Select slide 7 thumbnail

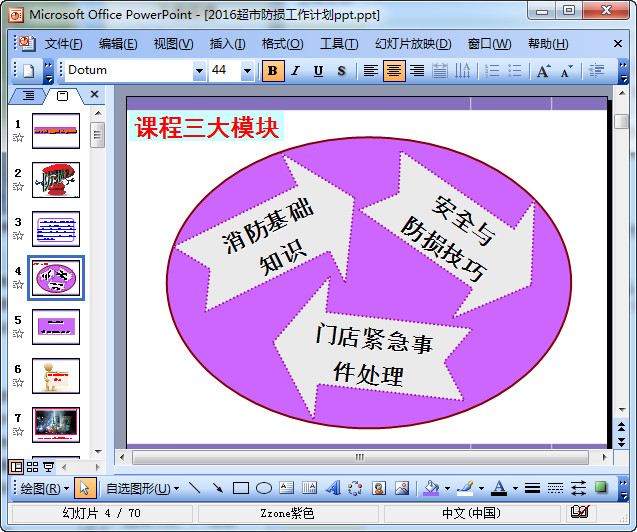pos(56,425)
